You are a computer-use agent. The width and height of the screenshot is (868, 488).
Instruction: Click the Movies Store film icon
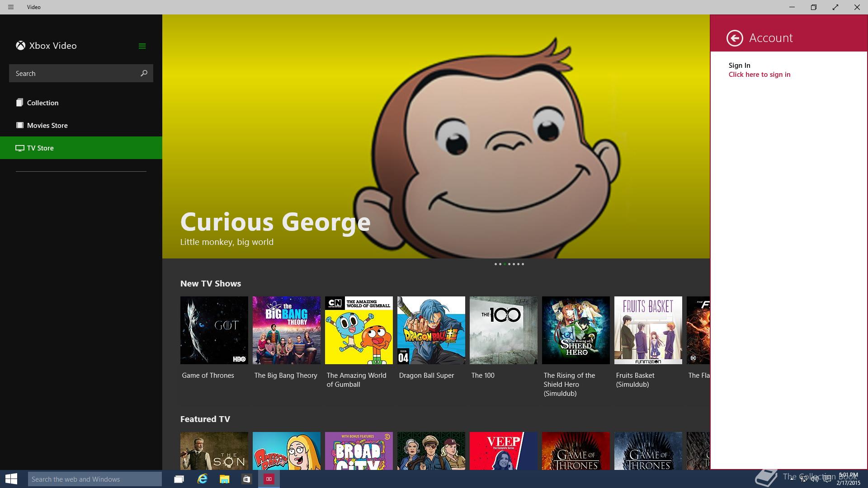coord(19,125)
